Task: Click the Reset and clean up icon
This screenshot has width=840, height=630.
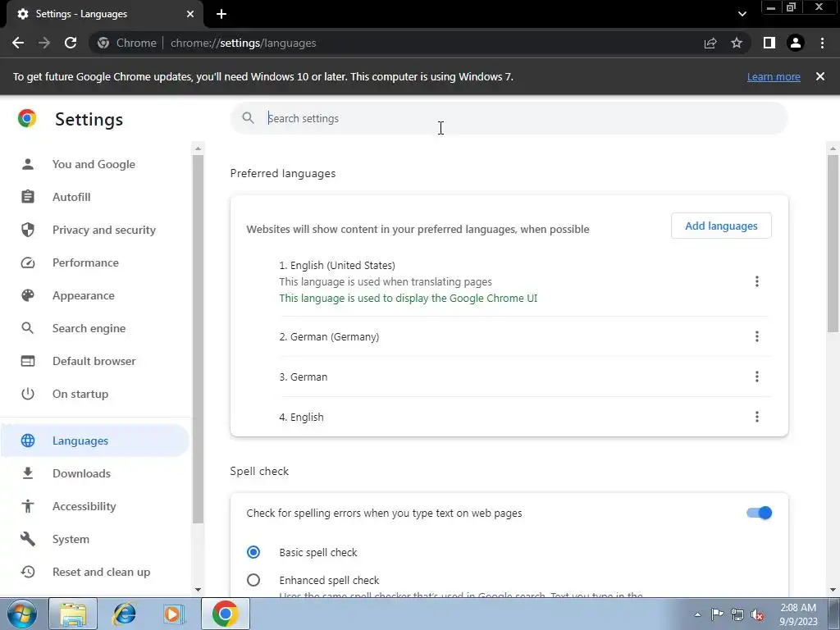Action: coord(28,572)
